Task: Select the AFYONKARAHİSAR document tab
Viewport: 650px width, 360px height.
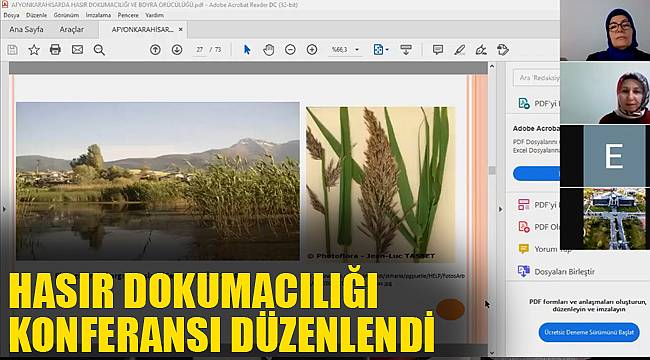Action: pyautogui.click(x=142, y=29)
